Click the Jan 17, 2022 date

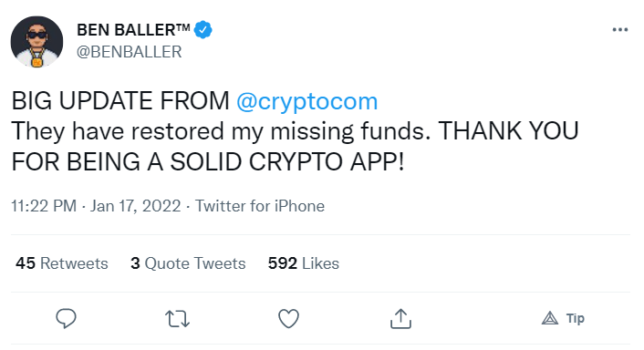point(136,206)
